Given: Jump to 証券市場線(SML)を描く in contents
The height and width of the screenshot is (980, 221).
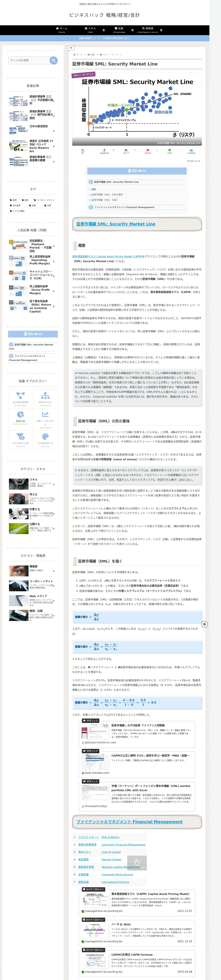Looking at the screenshot, I should point(105,200).
